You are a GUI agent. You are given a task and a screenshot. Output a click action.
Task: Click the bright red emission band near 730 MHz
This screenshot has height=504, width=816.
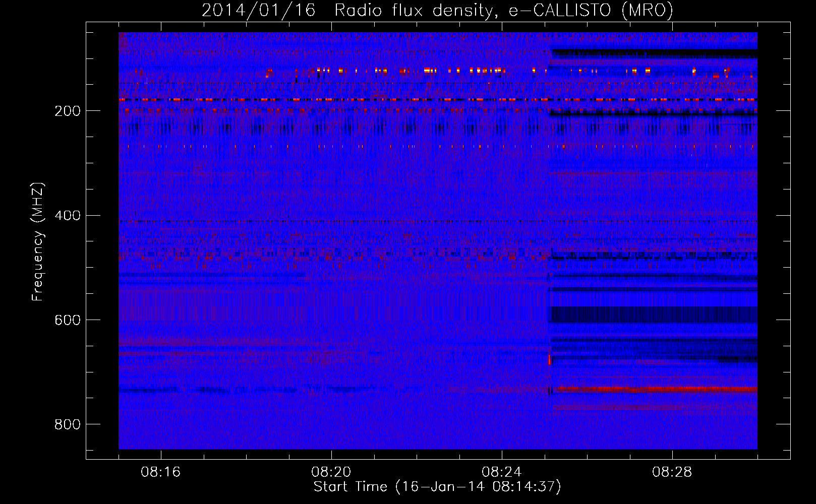656,389
